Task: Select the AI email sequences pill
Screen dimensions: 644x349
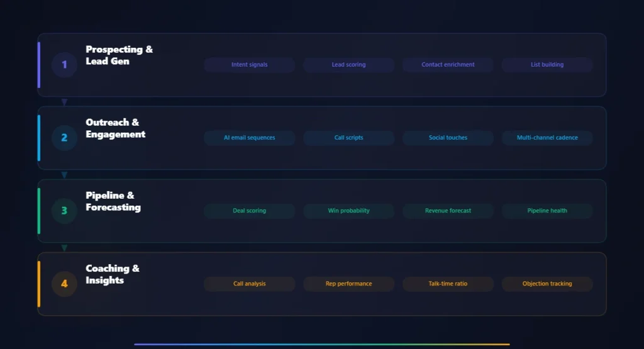Action: click(x=249, y=138)
